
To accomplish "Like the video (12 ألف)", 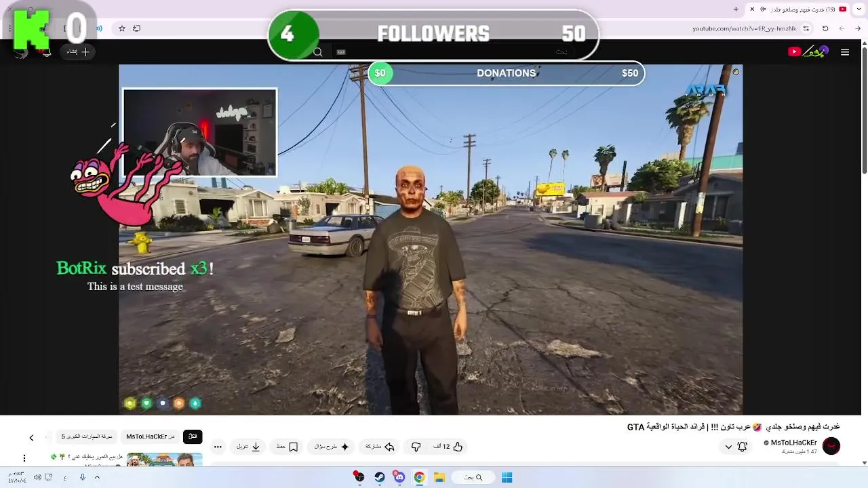I will tap(448, 447).
